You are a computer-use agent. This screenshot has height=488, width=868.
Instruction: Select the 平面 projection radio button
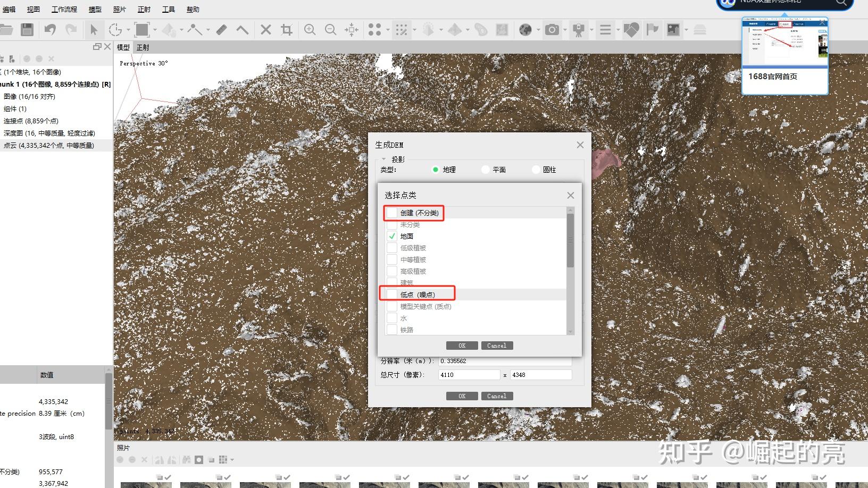[485, 169]
